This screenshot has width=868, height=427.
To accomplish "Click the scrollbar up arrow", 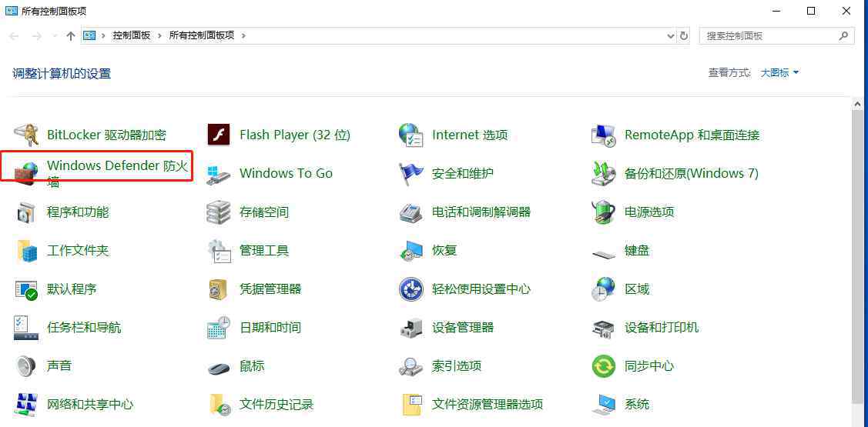I will pos(857,104).
